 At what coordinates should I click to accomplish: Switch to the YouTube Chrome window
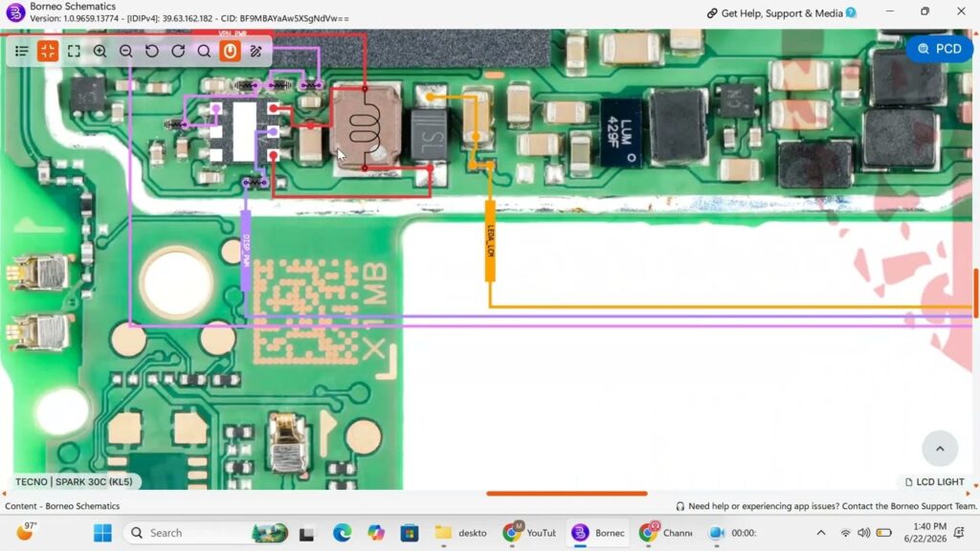[530, 533]
